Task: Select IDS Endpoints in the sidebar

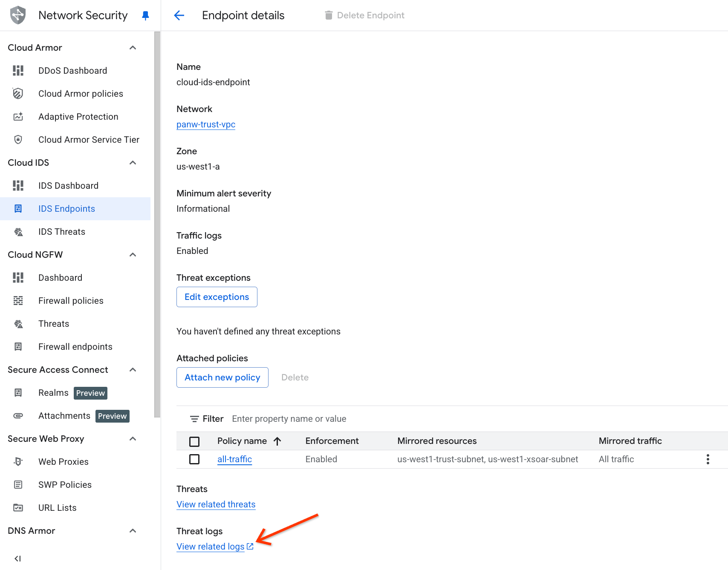Action: [x=66, y=209]
